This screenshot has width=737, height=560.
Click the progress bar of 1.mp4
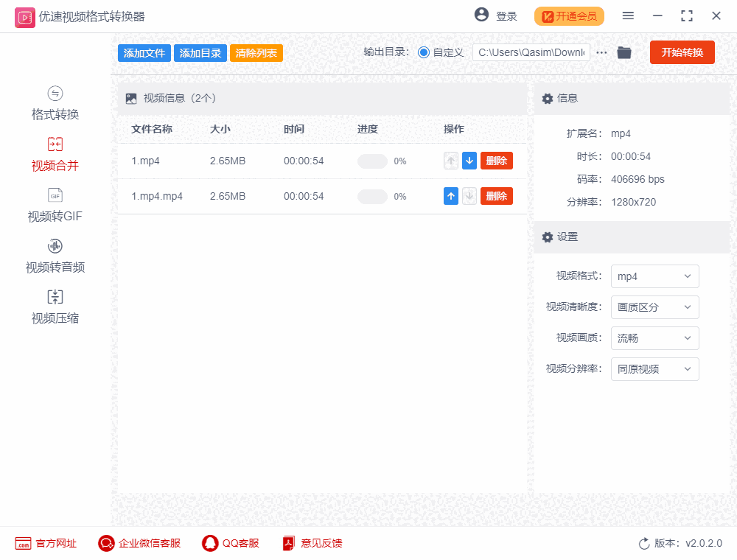point(373,161)
